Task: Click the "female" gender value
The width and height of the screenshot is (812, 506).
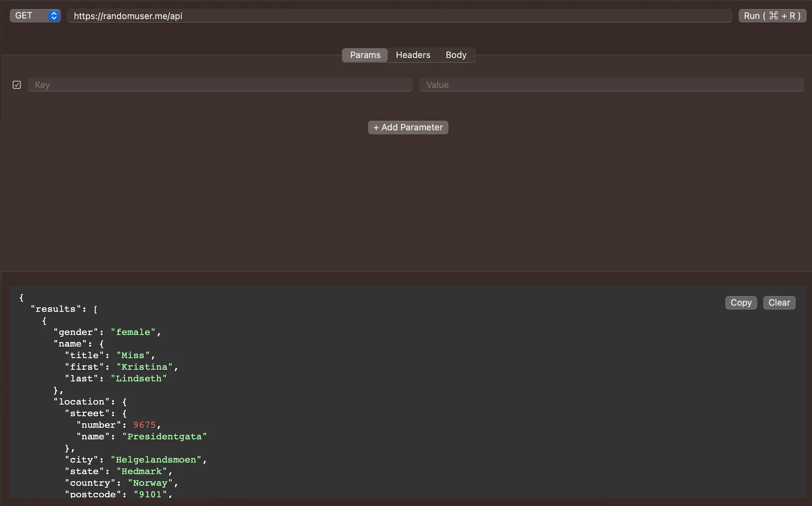Action: [133, 332]
